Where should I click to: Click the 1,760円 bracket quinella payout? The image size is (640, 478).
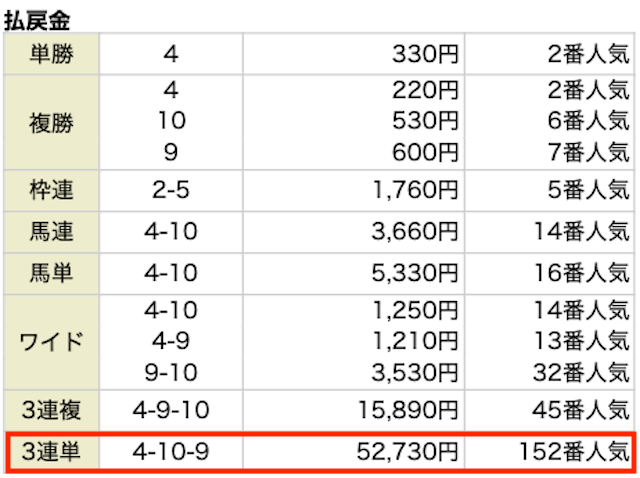pos(416,191)
